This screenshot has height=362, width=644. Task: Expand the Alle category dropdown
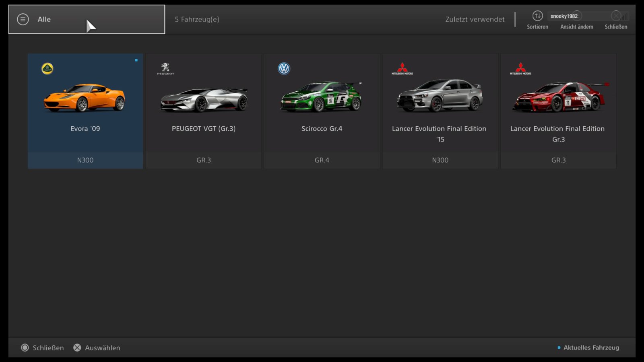pos(87,19)
